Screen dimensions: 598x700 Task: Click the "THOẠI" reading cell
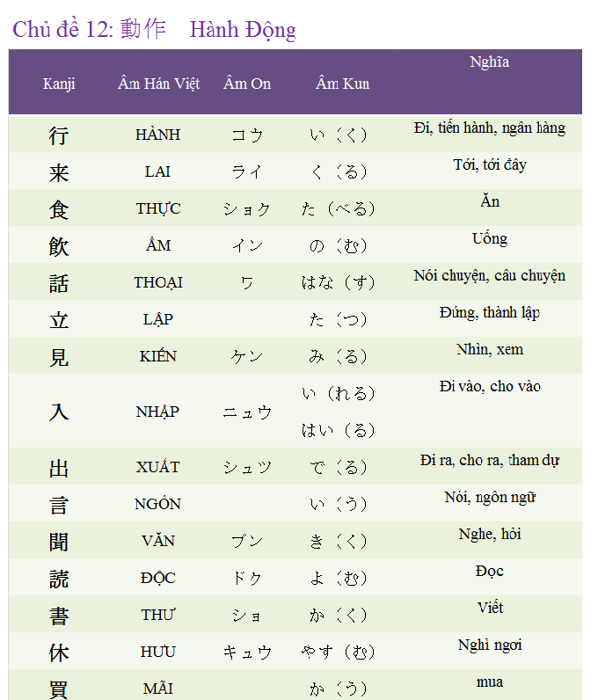click(158, 283)
